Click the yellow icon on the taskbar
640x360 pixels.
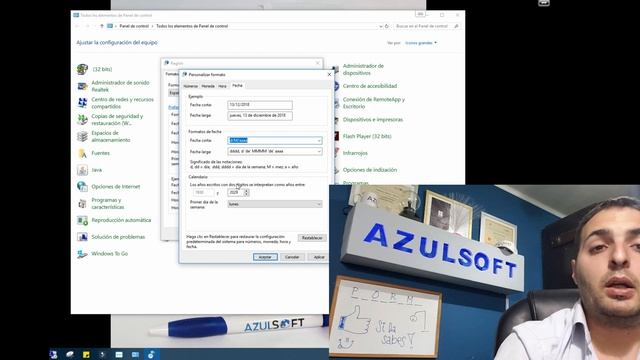point(86,355)
